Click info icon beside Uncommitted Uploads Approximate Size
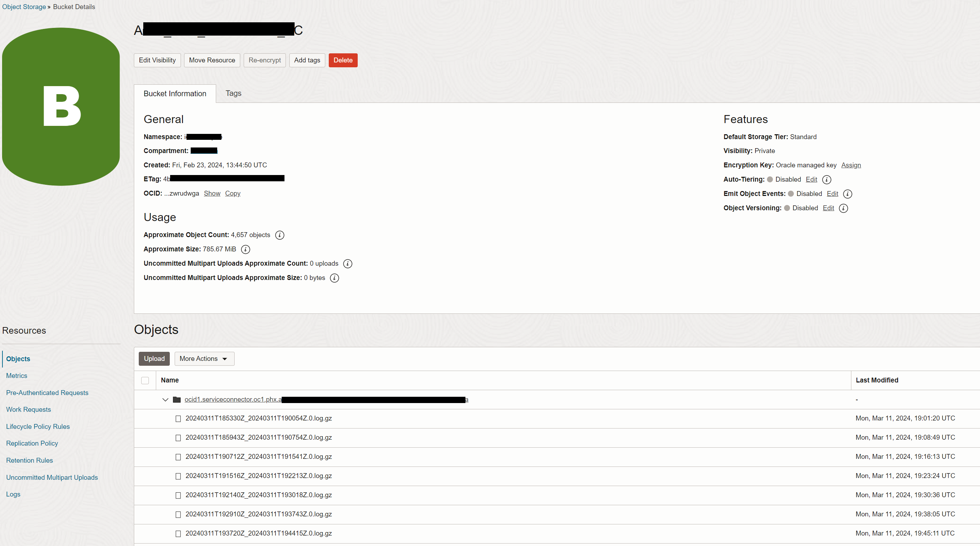Screen dimensions: 980x546 click(334, 278)
